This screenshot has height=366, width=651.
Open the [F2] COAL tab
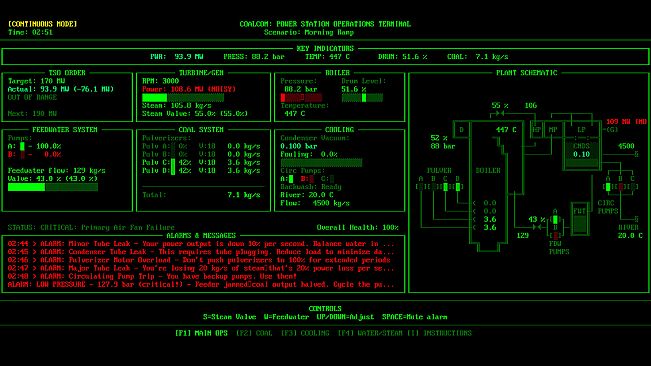click(x=254, y=333)
